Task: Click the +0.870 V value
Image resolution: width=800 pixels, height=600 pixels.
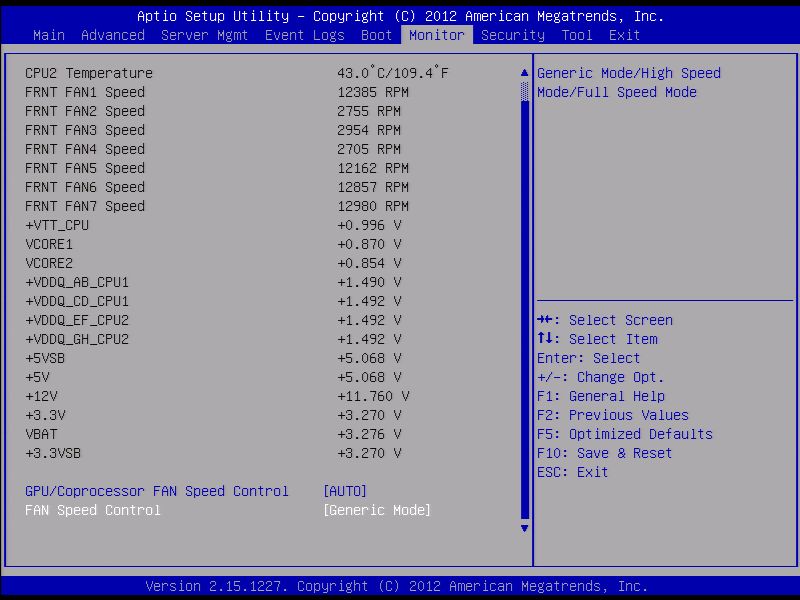Action: [x=369, y=244]
